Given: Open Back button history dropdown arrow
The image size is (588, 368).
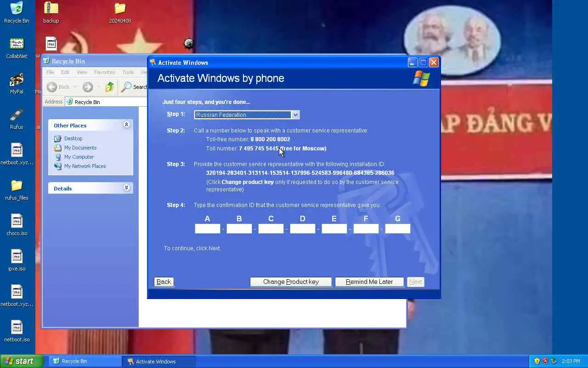Looking at the screenshot, I should tap(75, 87).
